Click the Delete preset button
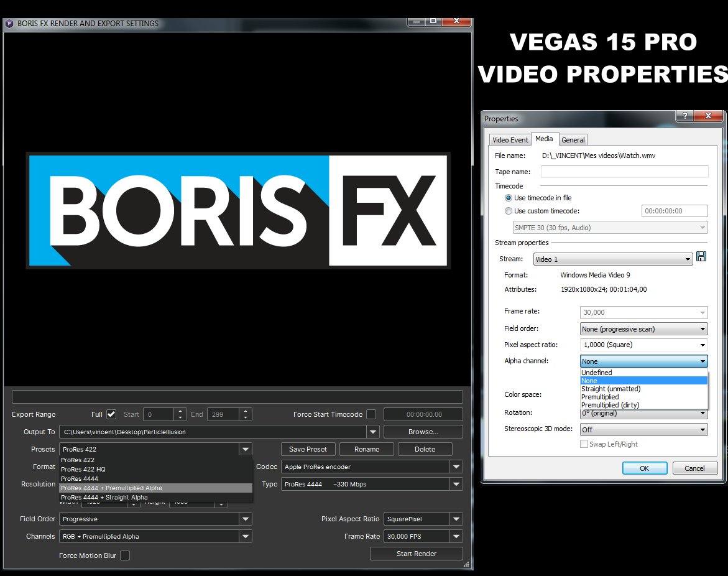 (425, 449)
